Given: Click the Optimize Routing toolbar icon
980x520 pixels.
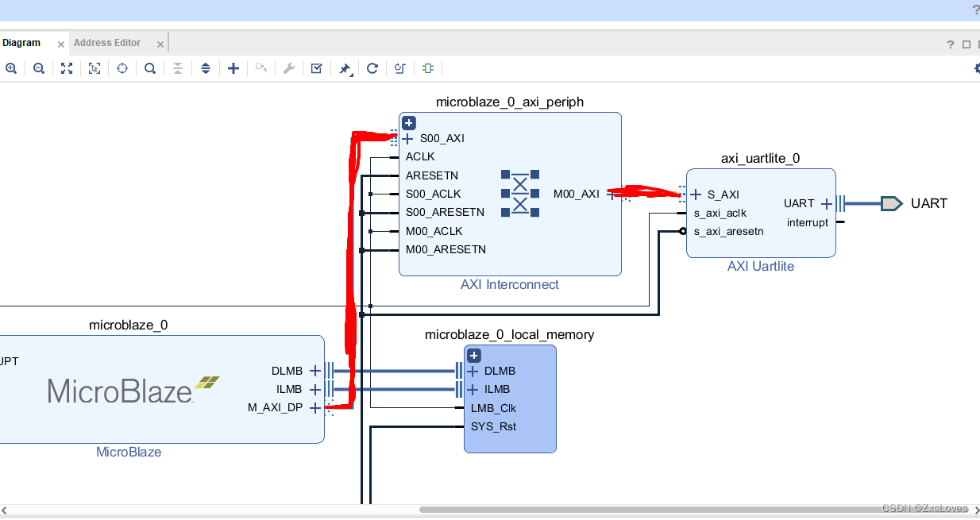Looking at the screenshot, I should click(400, 68).
